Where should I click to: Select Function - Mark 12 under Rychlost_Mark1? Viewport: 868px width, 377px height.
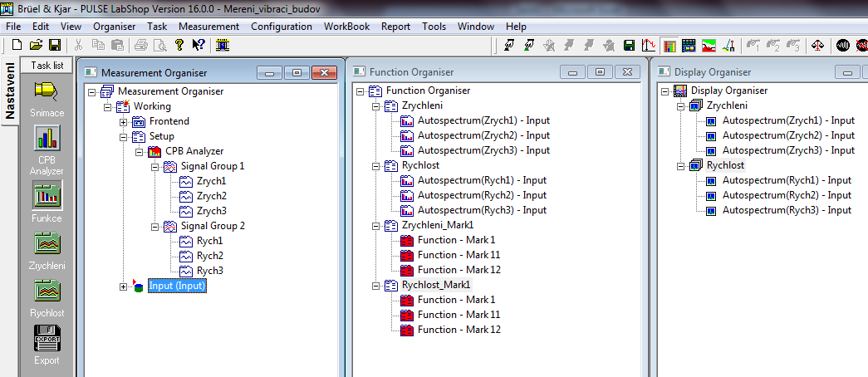point(459,330)
